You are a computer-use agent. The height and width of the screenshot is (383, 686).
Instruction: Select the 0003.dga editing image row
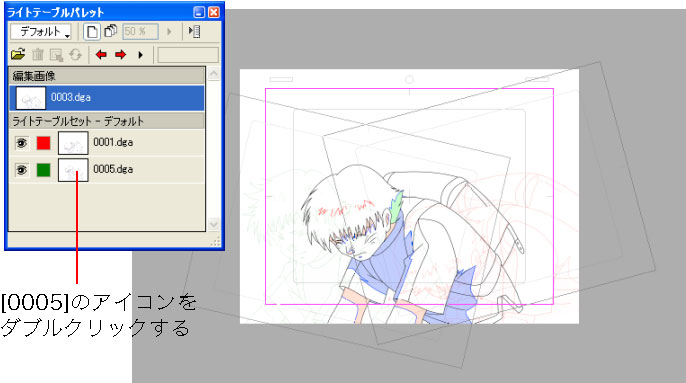point(107,98)
